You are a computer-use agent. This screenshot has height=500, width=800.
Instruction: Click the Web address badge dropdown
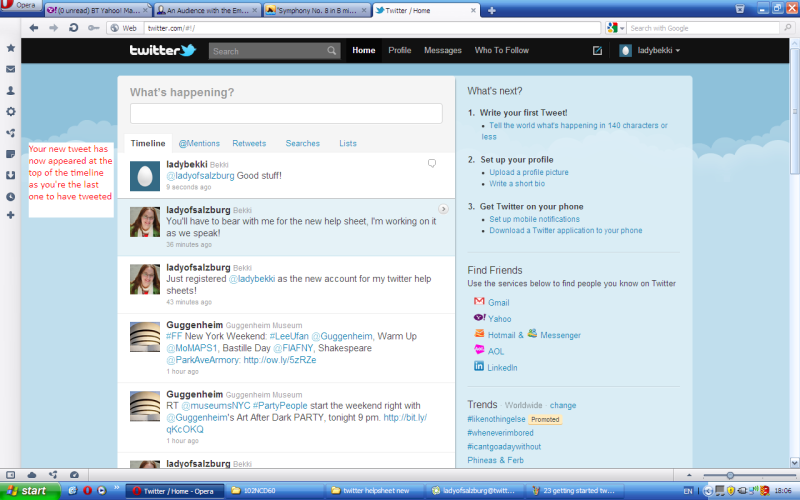[124, 28]
